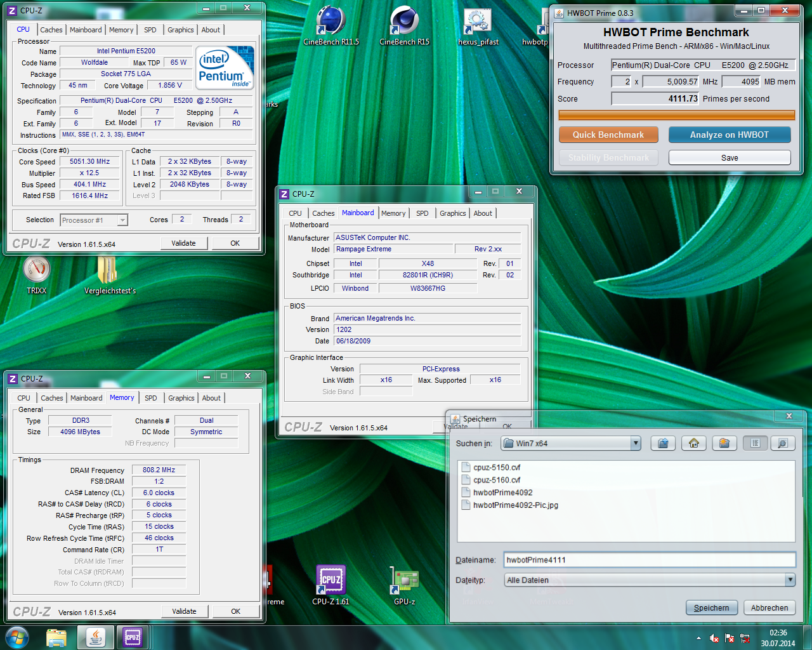Click Save button in HWBOT Prime

(730, 157)
